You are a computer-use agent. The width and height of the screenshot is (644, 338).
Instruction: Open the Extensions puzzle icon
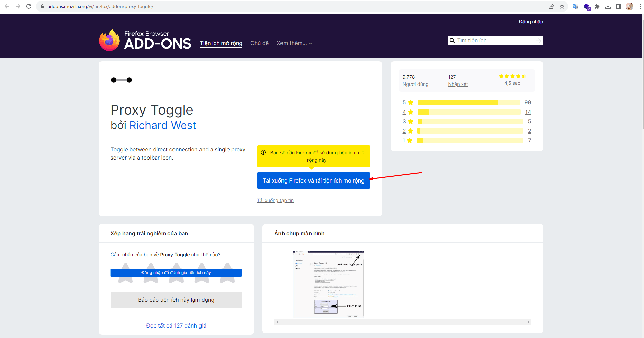click(597, 6)
